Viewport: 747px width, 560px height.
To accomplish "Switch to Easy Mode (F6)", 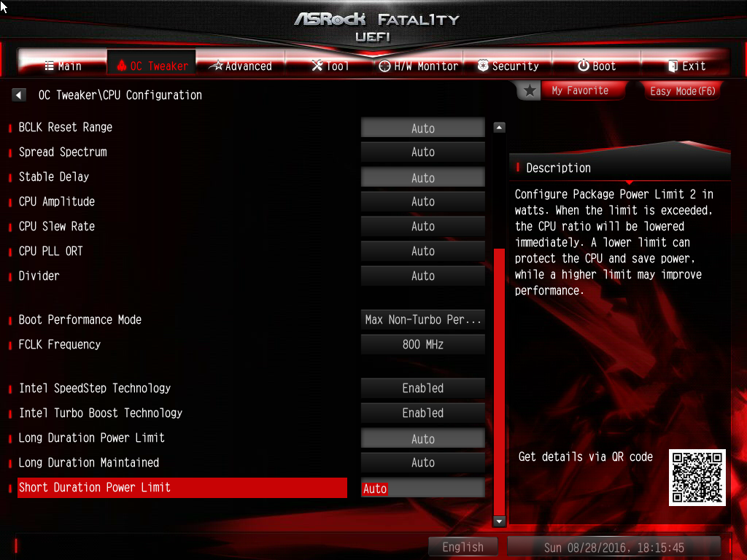I will click(682, 91).
